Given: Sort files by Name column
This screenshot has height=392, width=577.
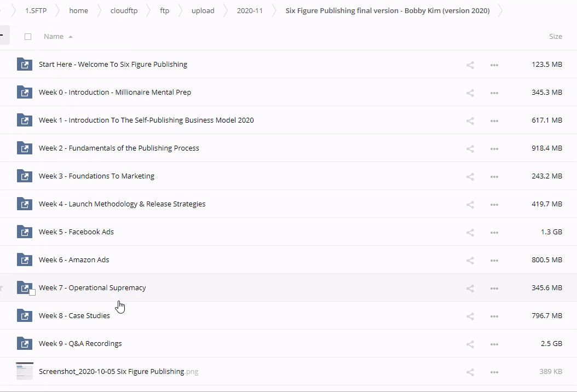Looking at the screenshot, I should click(x=54, y=36).
